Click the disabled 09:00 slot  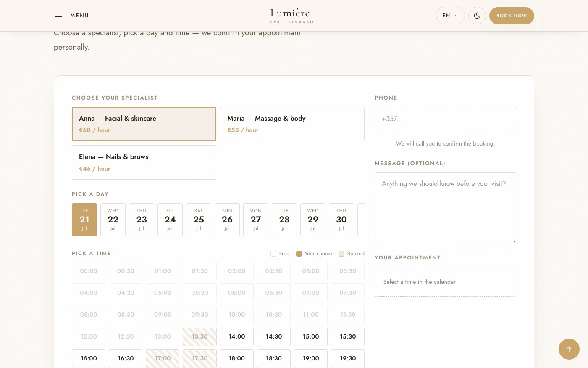[163, 315]
